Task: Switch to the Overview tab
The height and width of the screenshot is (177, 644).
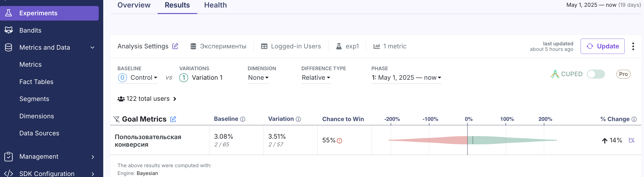Action: (134, 5)
